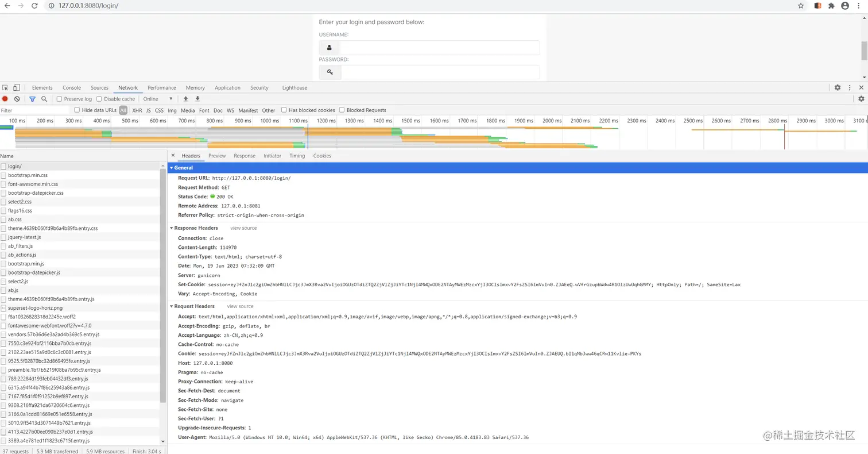Select bootstrap.min.css request
868x454 pixels.
click(80, 175)
